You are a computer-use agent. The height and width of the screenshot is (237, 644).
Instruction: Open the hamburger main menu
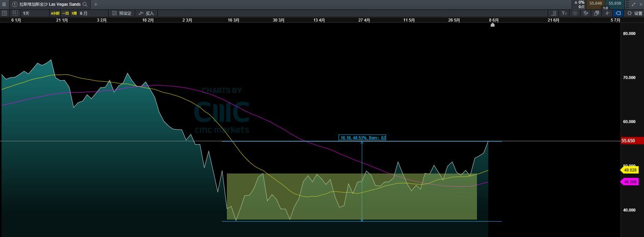coord(4,4)
